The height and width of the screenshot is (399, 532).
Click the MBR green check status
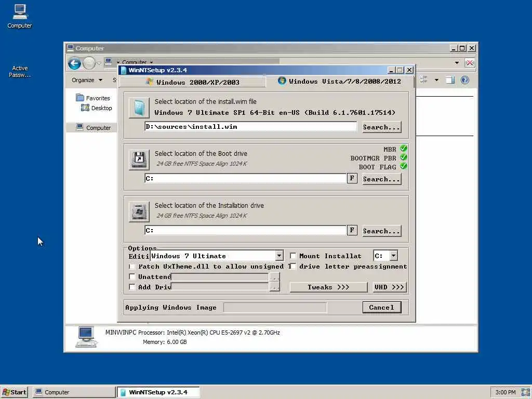[403, 149]
